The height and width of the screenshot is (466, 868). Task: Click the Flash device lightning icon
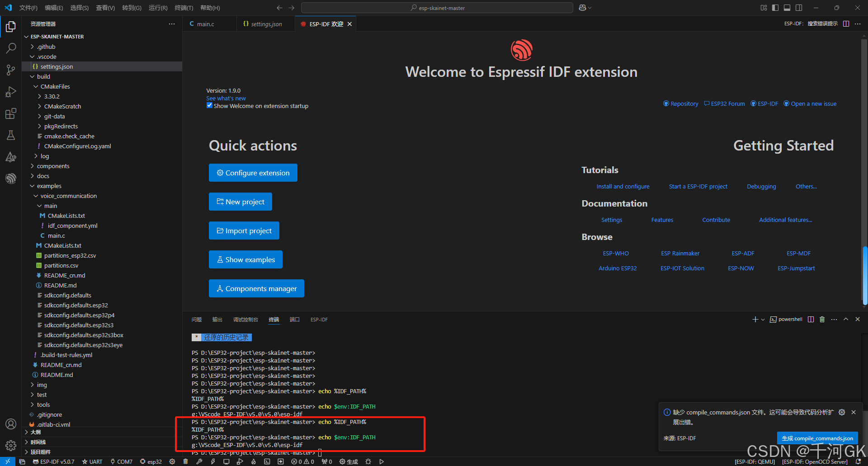tap(213, 461)
